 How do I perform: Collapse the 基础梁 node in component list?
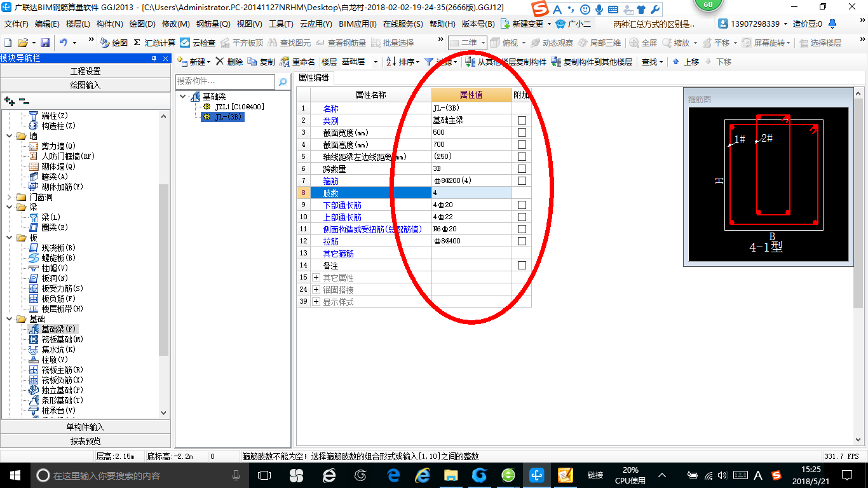[183, 97]
